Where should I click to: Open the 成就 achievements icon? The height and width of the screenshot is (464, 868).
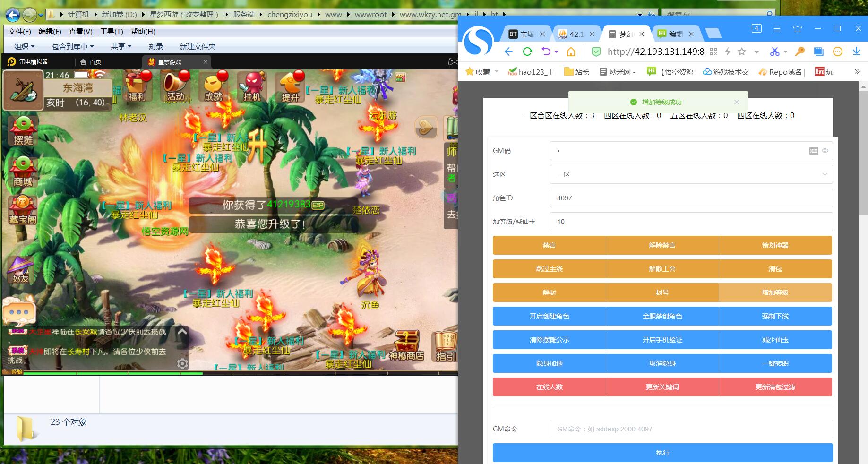pos(213,87)
